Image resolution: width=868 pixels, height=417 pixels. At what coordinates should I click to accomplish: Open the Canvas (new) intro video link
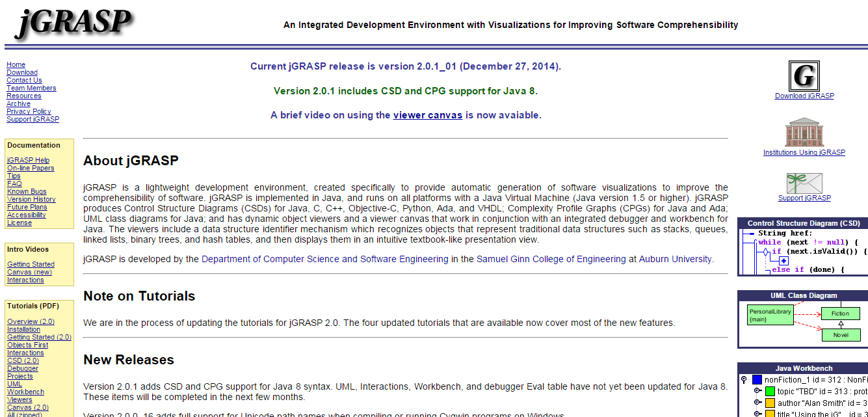point(29,273)
